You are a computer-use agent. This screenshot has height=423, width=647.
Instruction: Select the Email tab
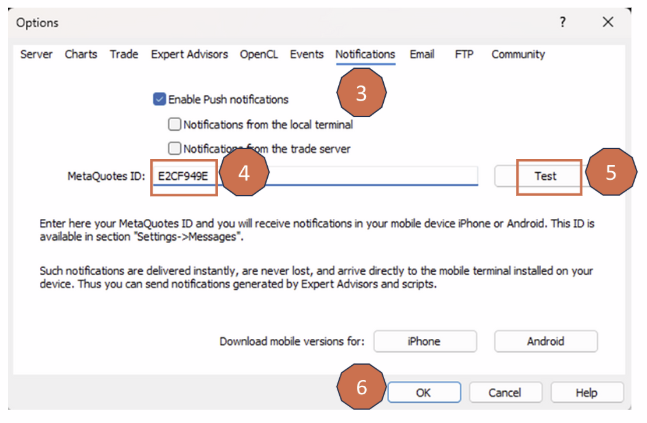coord(422,55)
